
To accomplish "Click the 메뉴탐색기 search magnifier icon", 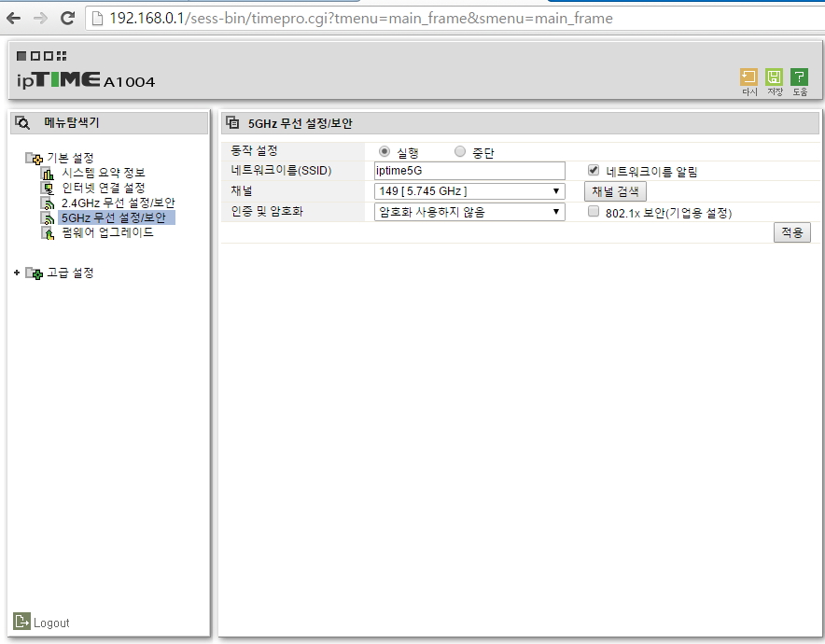I will [22, 122].
